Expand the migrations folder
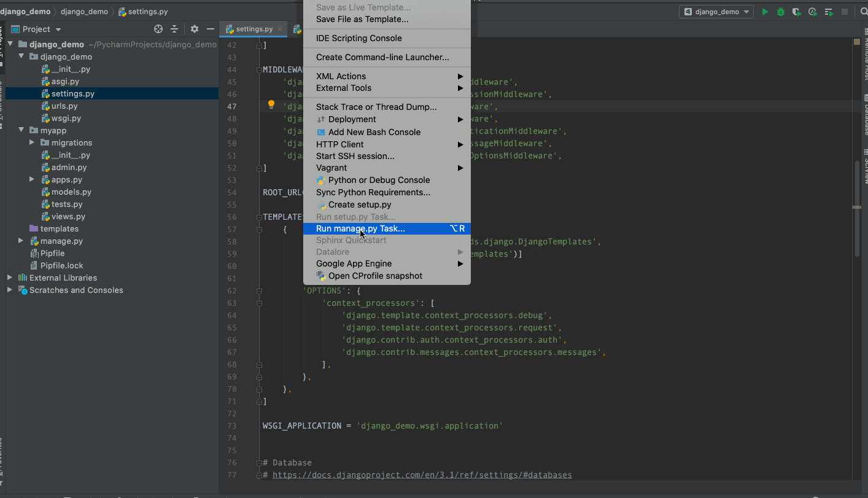 click(32, 142)
